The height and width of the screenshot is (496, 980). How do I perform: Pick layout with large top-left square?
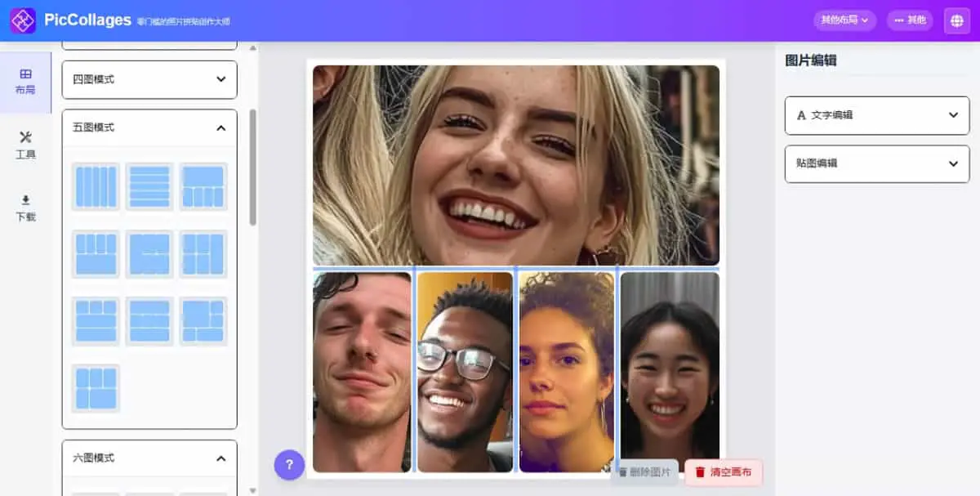pos(203,320)
